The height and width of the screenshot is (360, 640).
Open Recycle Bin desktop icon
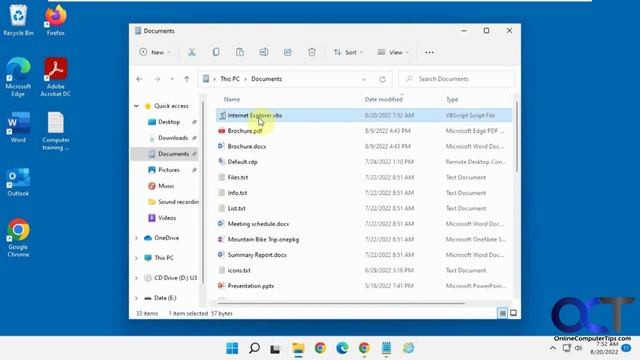click(x=18, y=20)
